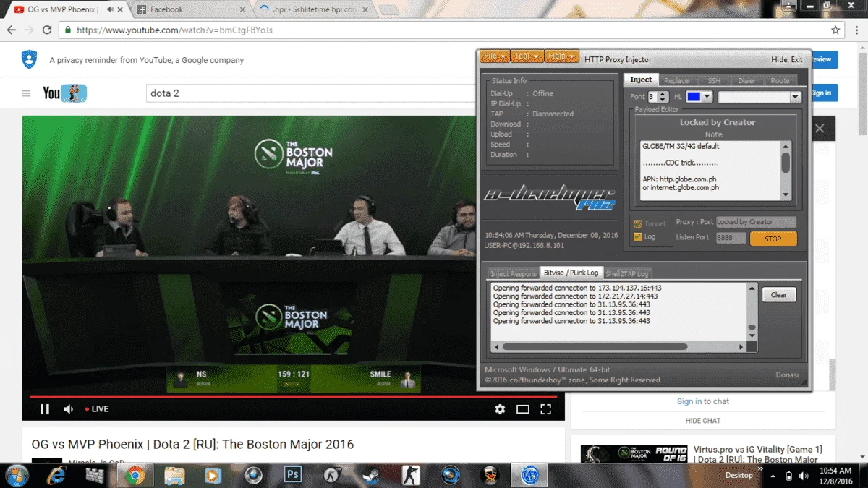The height and width of the screenshot is (488, 868).
Task: Hide the HTTP Proxy Injector window
Action: (x=779, y=60)
